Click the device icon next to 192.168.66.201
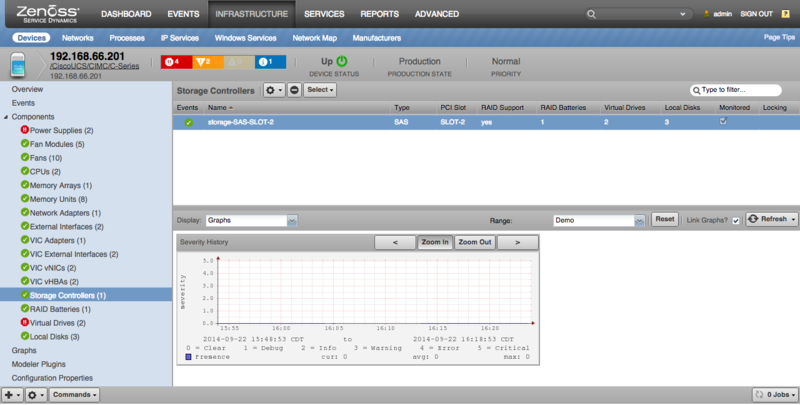This screenshot has height=405, width=800. point(18,65)
